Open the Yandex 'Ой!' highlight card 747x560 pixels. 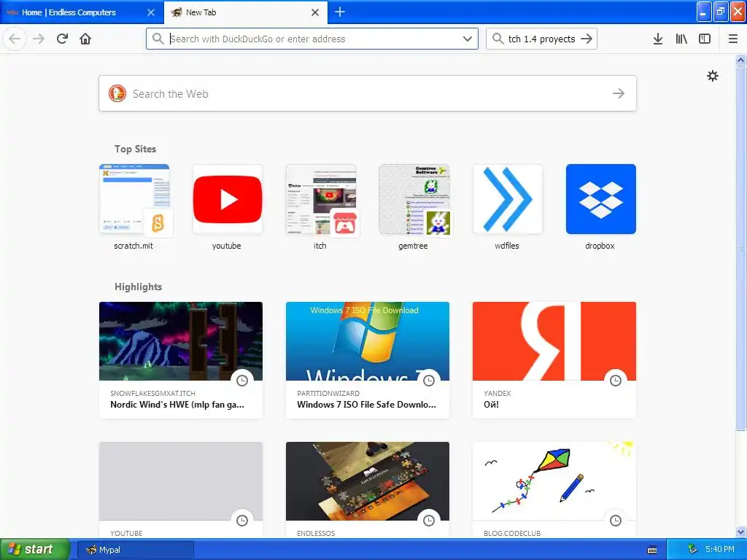point(554,360)
